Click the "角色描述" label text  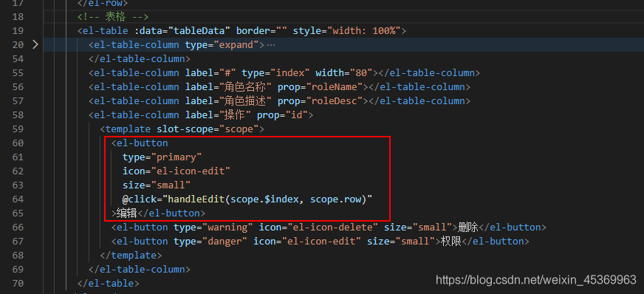[x=246, y=101]
